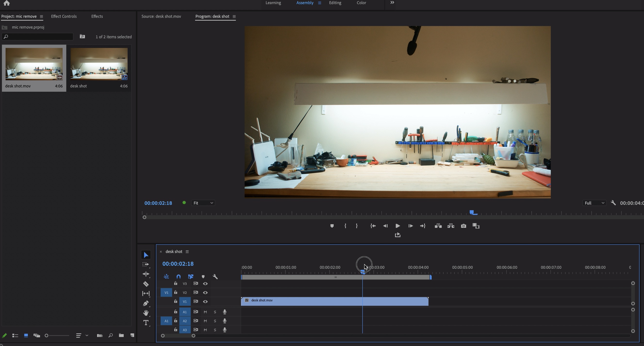Switch to the Editing workspace

tap(335, 3)
